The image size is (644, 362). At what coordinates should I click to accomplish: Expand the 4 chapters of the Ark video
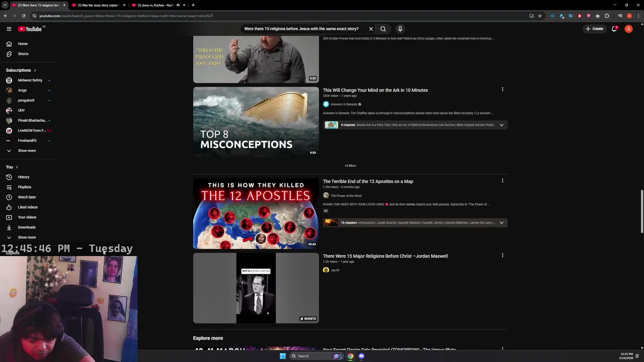pos(502,125)
